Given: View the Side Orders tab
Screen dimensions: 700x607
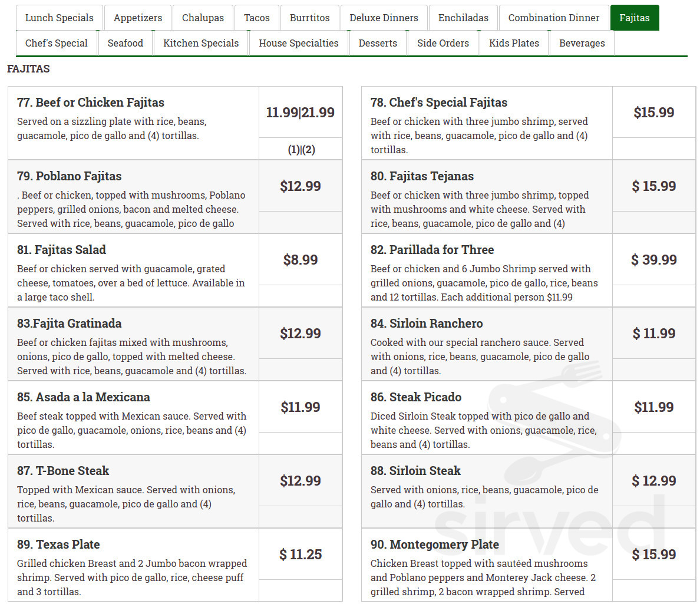Looking at the screenshot, I should point(443,42).
